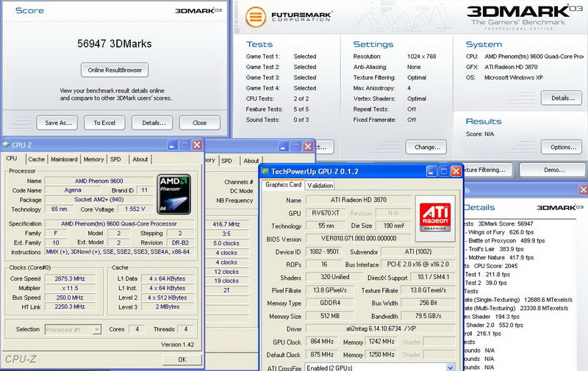Minimize the GPU-Z window

tap(431, 172)
